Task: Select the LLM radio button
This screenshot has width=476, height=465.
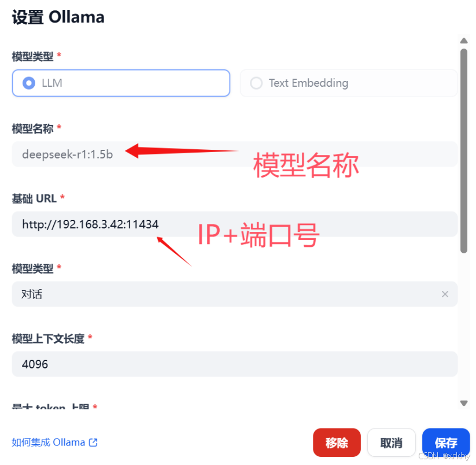Action: 121,83
